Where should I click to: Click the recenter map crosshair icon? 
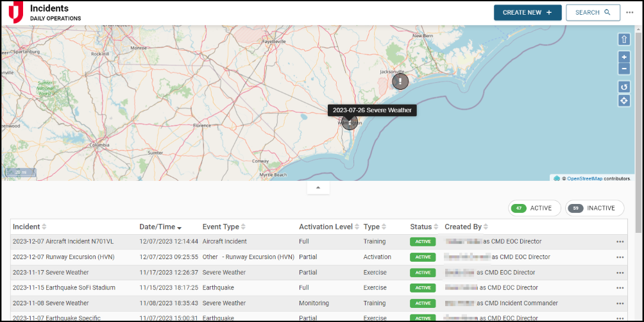(624, 101)
